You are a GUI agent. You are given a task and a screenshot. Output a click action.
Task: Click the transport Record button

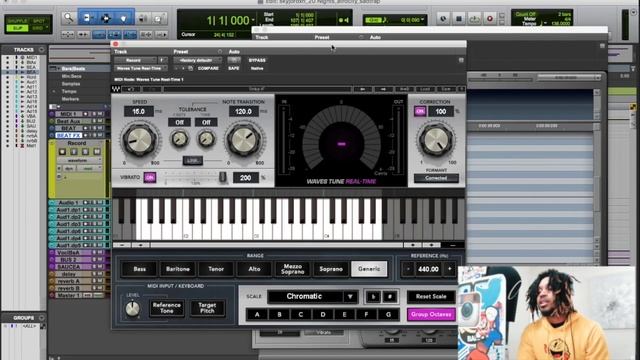[x=490, y=18]
